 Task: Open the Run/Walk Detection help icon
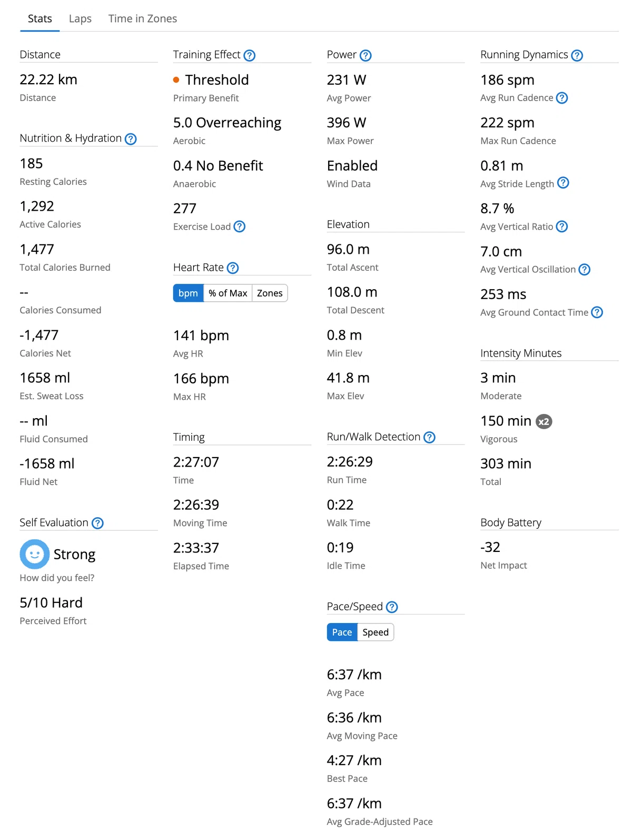click(430, 437)
